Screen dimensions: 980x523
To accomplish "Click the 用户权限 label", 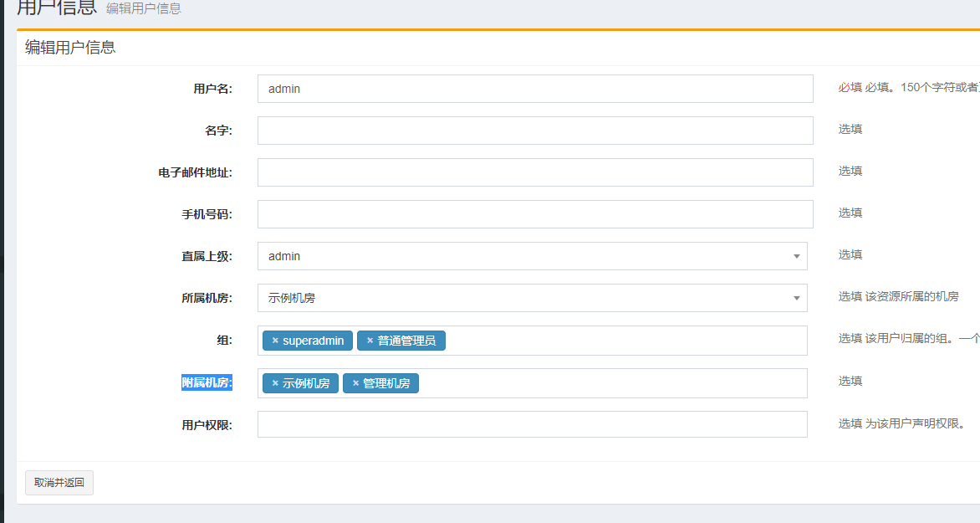I will 207,425.
